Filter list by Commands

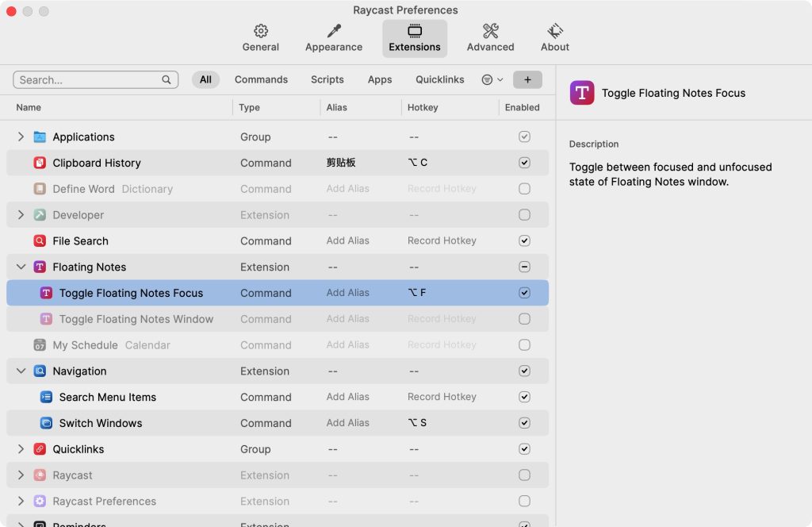point(261,80)
